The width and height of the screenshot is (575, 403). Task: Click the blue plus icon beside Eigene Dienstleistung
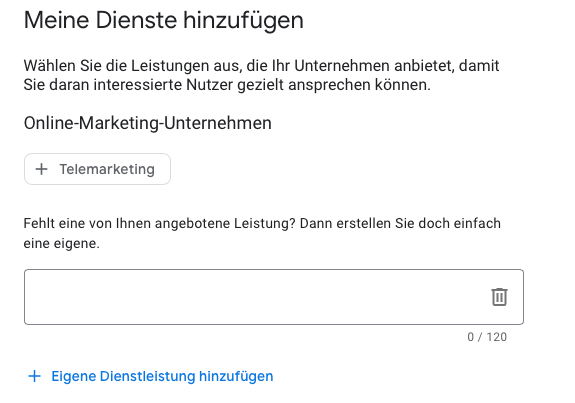pyautogui.click(x=34, y=376)
